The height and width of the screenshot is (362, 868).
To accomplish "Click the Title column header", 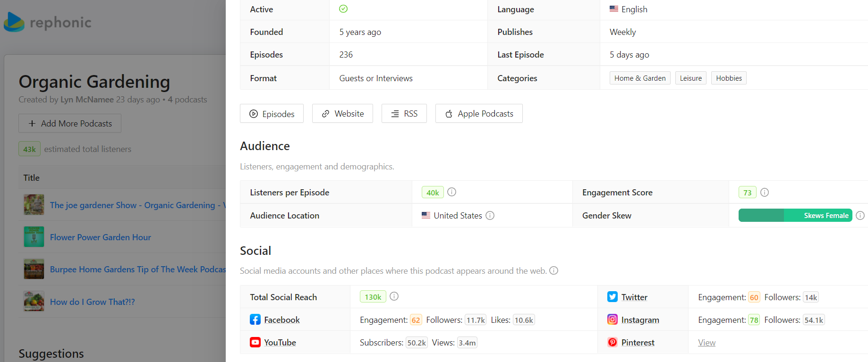I will tap(32, 178).
